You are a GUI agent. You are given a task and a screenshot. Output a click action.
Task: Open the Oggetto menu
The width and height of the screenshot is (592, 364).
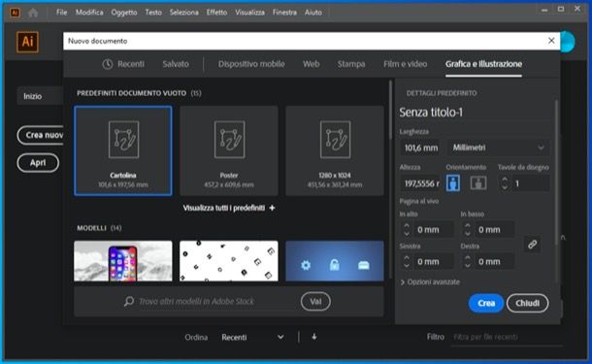(x=124, y=13)
